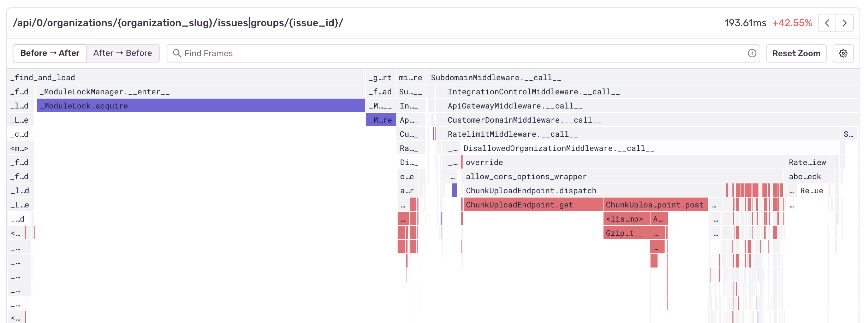Click the _ModuleLockManager.__enter__ frame
Viewport: 868px width, 323px height.
(x=201, y=92)
